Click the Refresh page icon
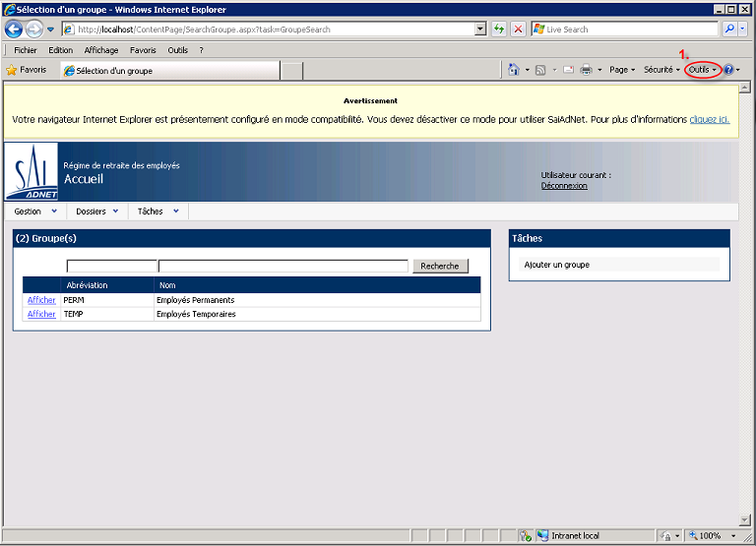This screenshot has width=756, height=546. (500, 30)
